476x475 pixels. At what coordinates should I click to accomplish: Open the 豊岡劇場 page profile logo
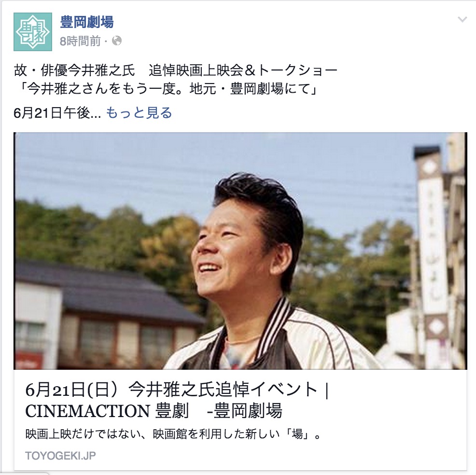click(33, 32)
